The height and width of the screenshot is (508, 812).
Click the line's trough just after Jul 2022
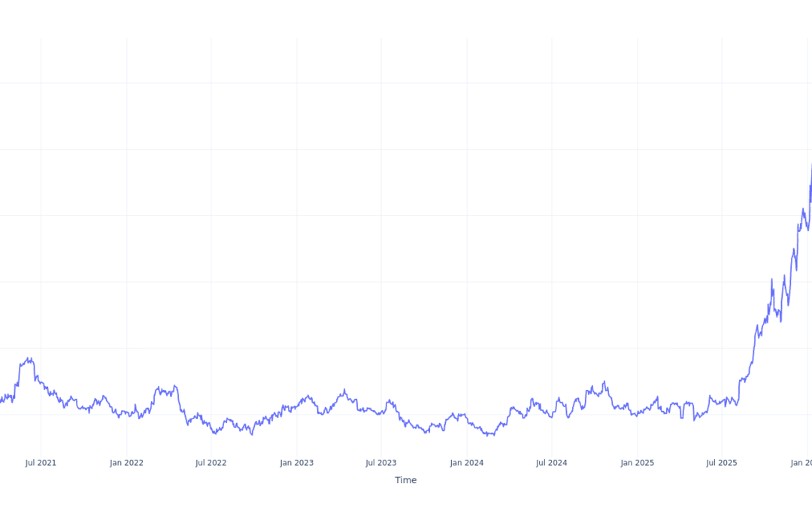pos(216,433)
